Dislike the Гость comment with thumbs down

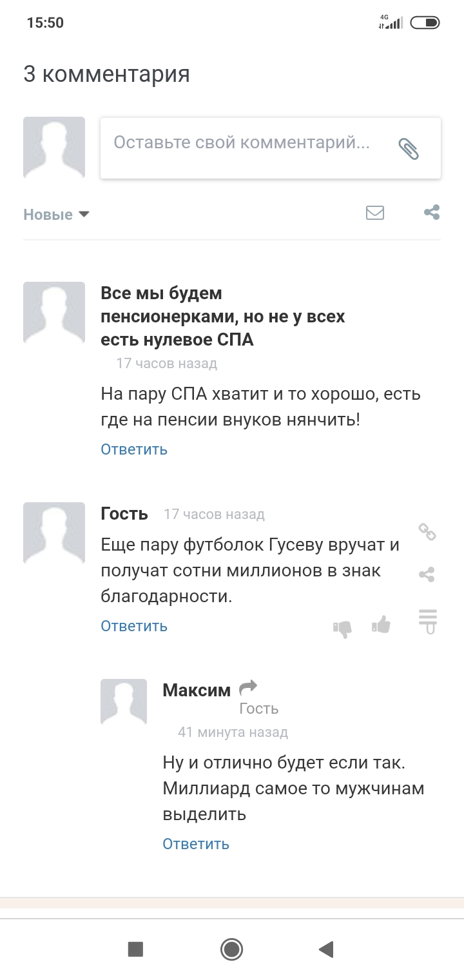point(342,628)
